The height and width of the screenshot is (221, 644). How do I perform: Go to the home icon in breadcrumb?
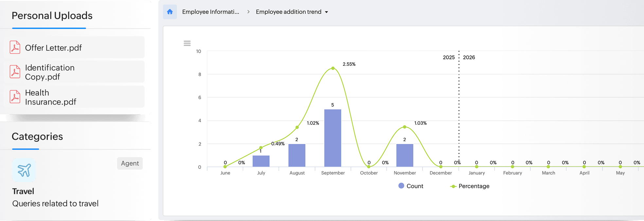[170, 12]
